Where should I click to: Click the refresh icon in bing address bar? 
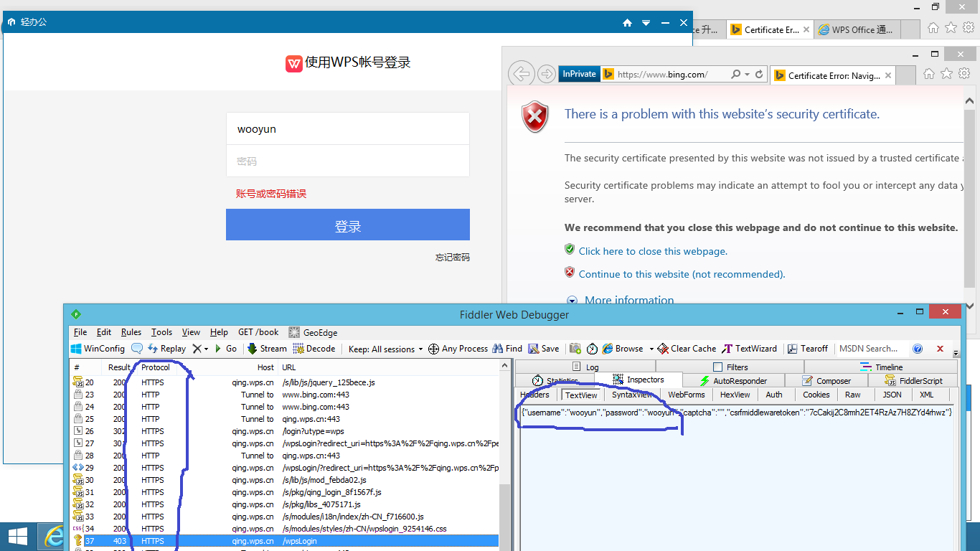(x=759, y=74)
